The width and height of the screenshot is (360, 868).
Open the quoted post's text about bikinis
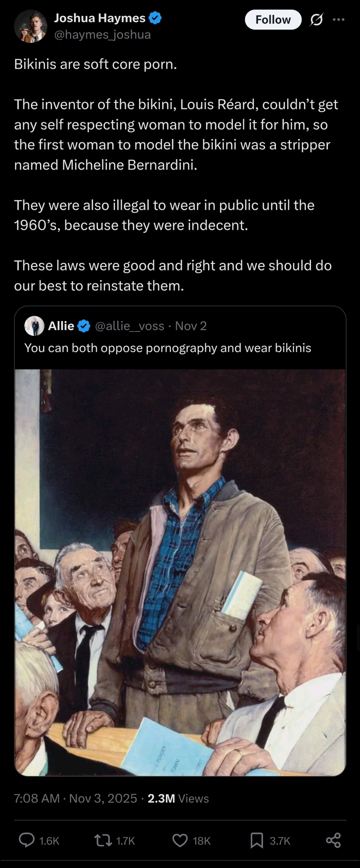[x=168, y=348]
